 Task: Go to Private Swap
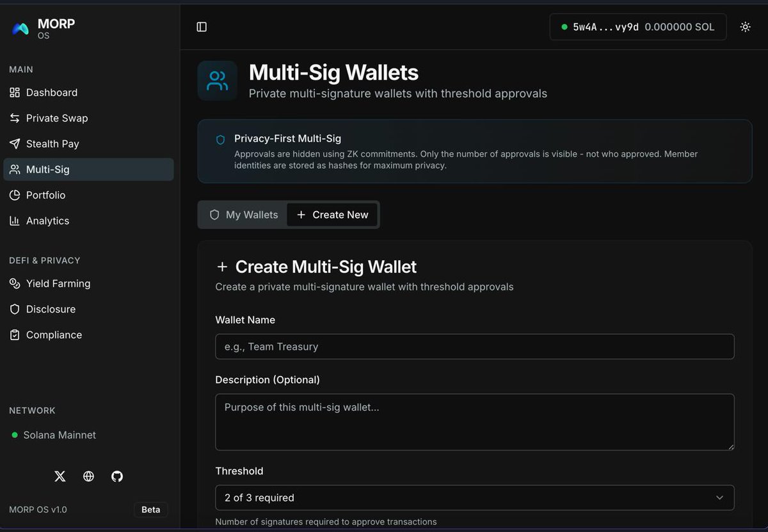(88, 118)
